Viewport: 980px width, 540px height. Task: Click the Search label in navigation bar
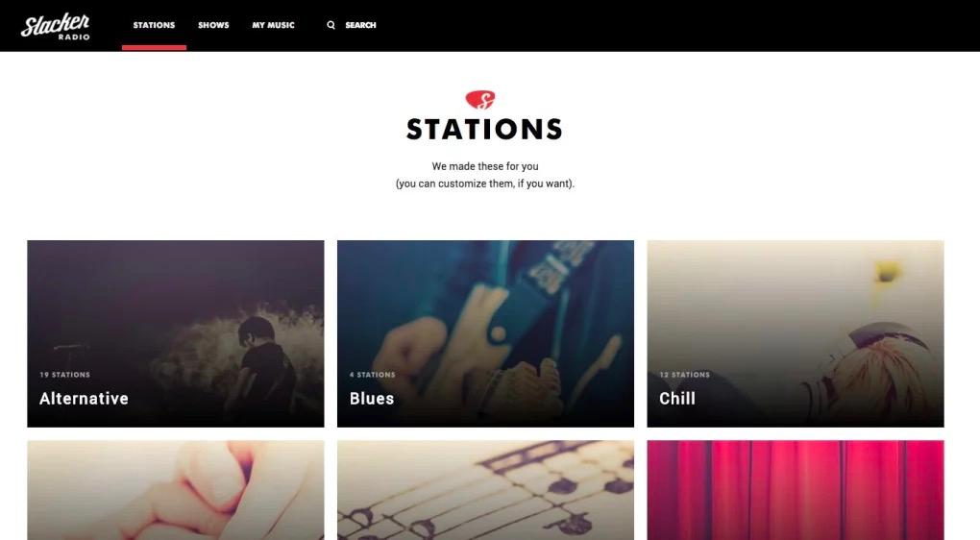(360, 25)
